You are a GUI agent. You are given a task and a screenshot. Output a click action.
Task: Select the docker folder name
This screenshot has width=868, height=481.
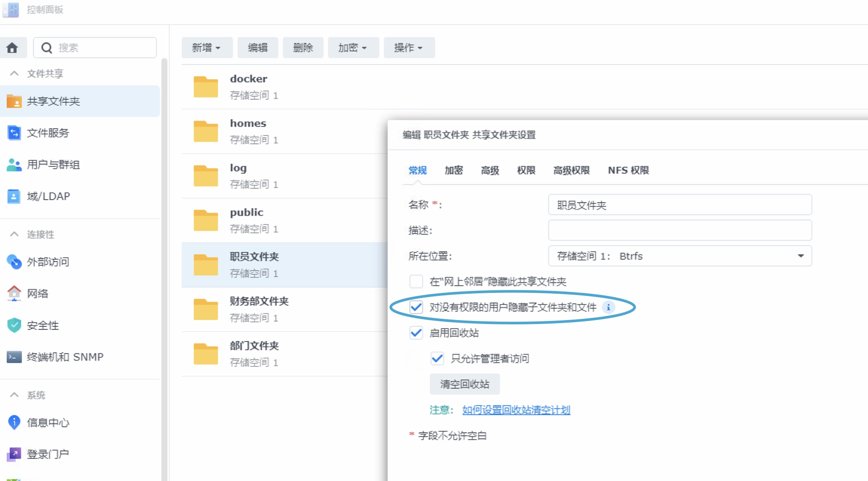pyautogui.click(x=249, y=79)
